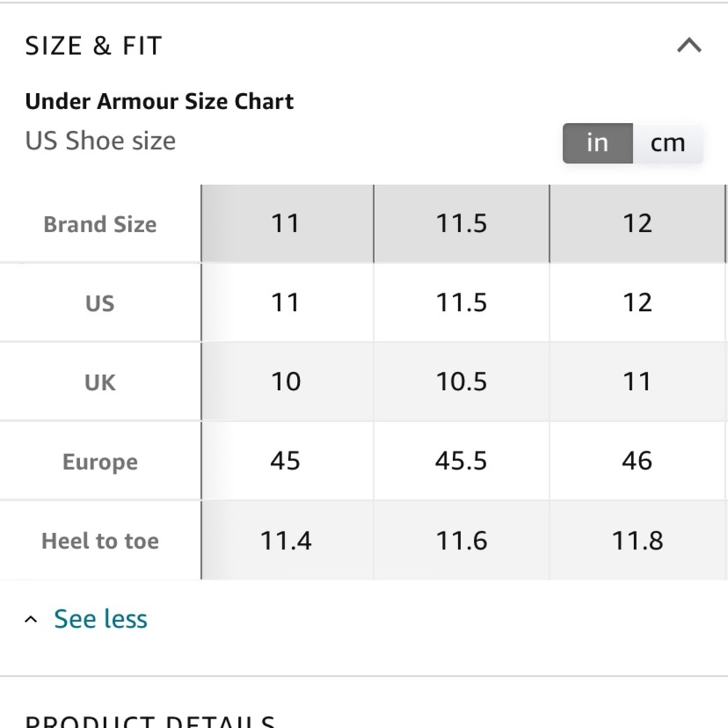Click the UK row label
The image size is (728, 728).
[100, 382]
